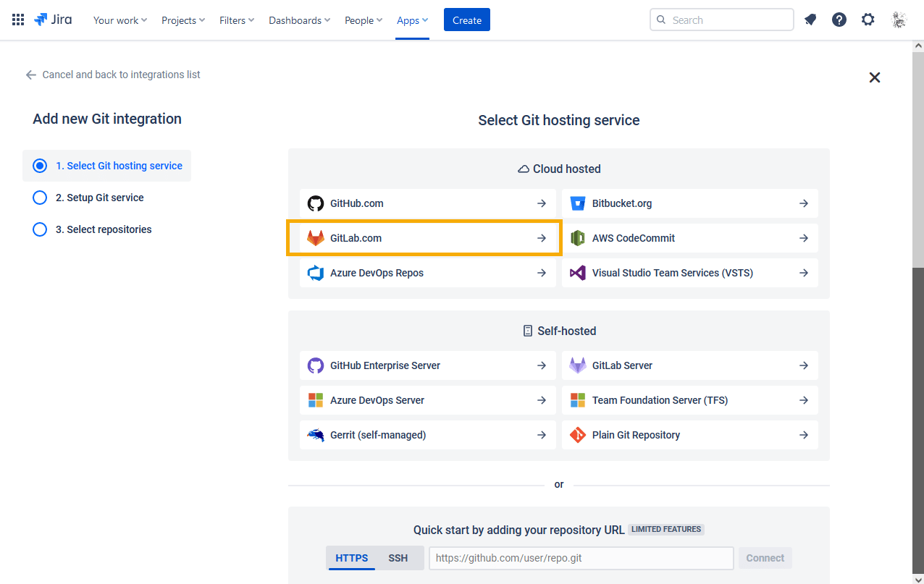Choose GitHub Enterprise Server option
Viewport: 924px width, 584px height.
[428, 365]
